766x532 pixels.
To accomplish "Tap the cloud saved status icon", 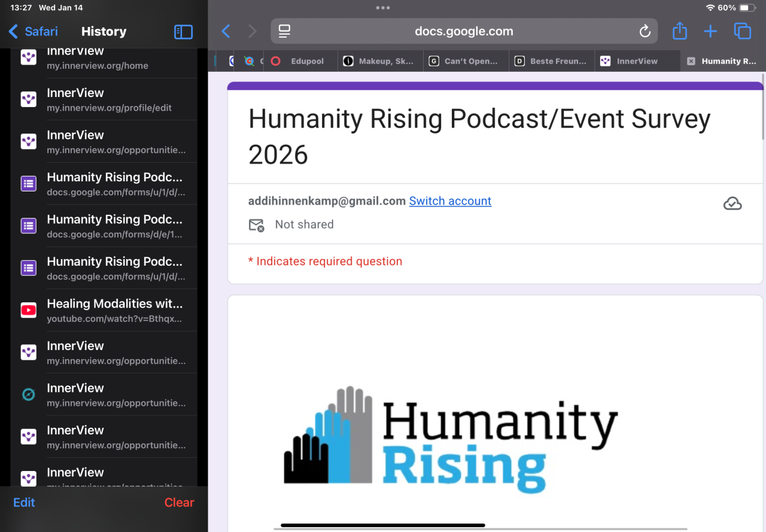I will (x=732, y=204).
